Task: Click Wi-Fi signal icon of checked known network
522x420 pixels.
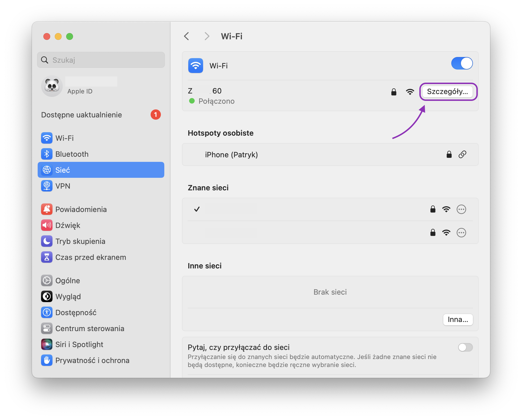Action: coord(446,209)
